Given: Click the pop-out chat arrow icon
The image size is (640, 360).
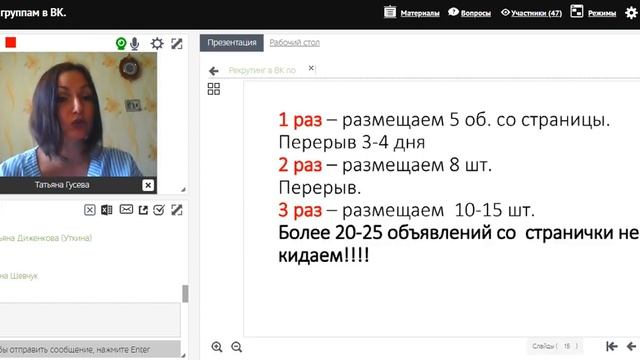Looking at the screenshot, I should (x=143, y=210).
